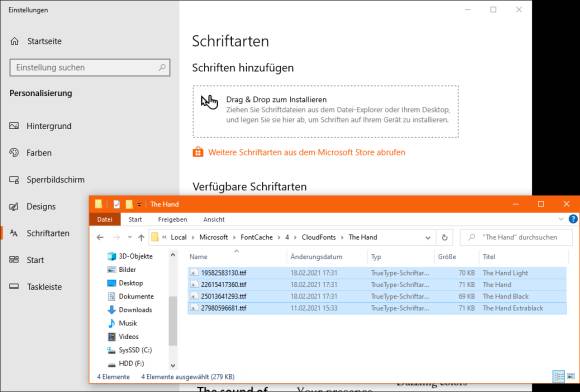The width and height of the screenshot is (580, 392).
Task: Expand the Explorer ribbon chevron
Action: [561, 219]
